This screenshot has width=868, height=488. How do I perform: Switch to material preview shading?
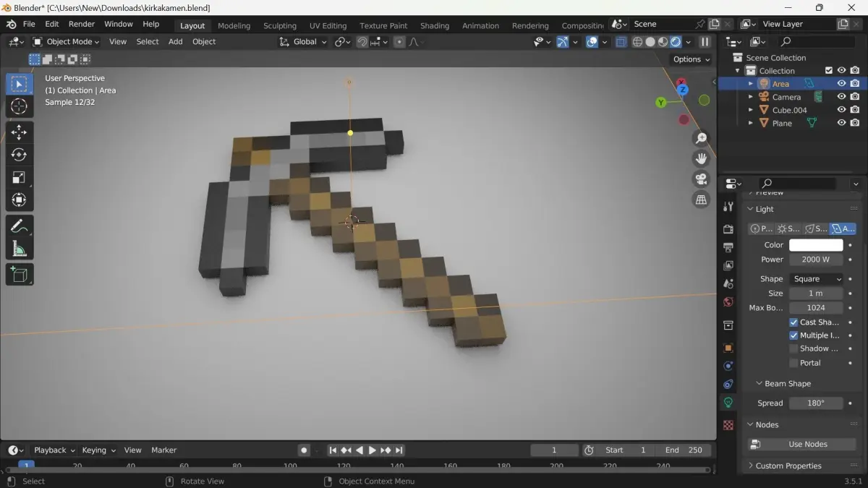[x=663, y=42]
